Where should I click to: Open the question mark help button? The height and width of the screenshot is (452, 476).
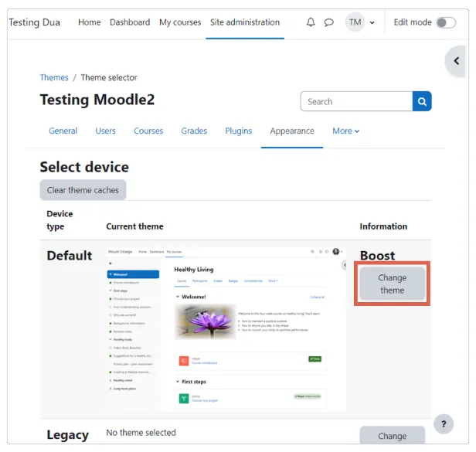coord(444,423)
